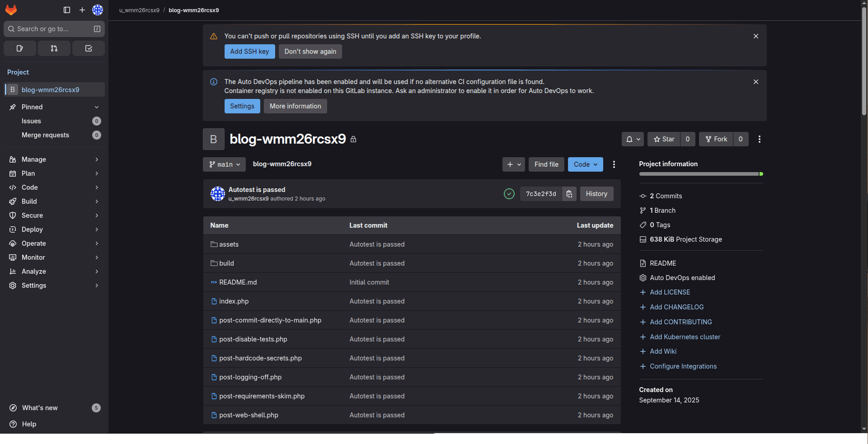
Task: Open the to-do list icon
Action: click(89, 48)
